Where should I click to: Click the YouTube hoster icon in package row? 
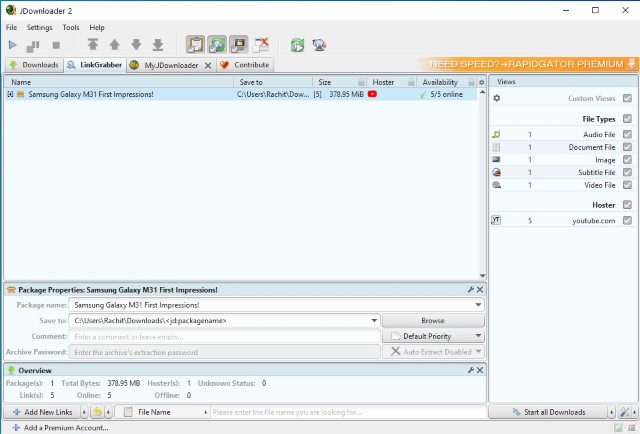point(372,94)
